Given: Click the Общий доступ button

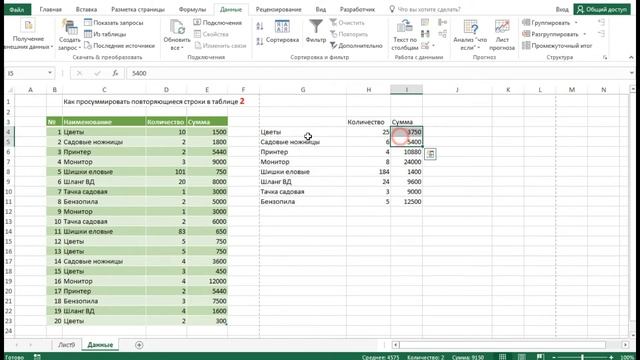Looking at the screenshot, I should click(602, 9).
